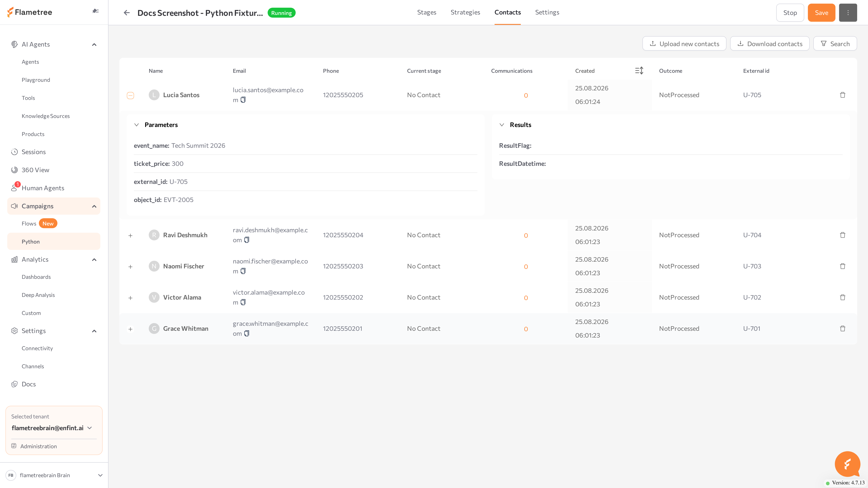
Task: Click Upload new contacts button
Action: tap(684, 44)
